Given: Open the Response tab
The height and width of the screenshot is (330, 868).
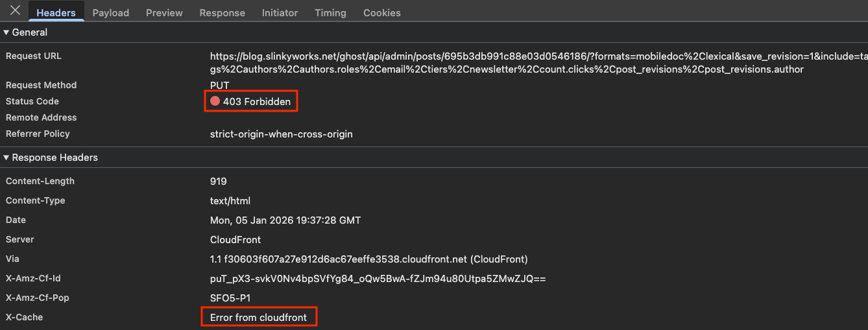Looking at the screenshot, I should (222, 12).
